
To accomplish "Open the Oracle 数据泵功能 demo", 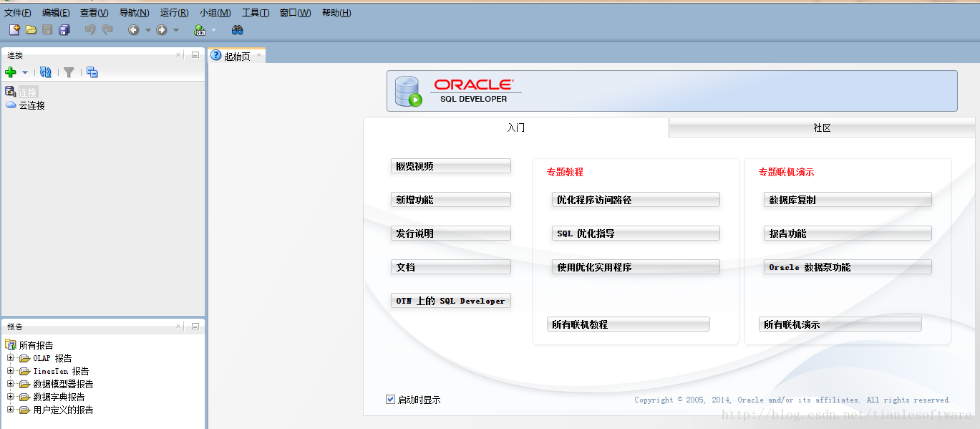I will [848, 267].
